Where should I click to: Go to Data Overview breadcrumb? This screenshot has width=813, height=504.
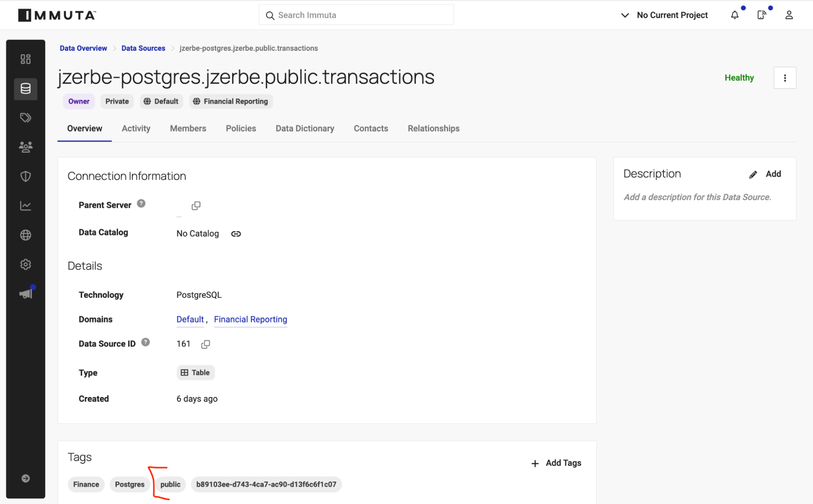click(83, 48)
